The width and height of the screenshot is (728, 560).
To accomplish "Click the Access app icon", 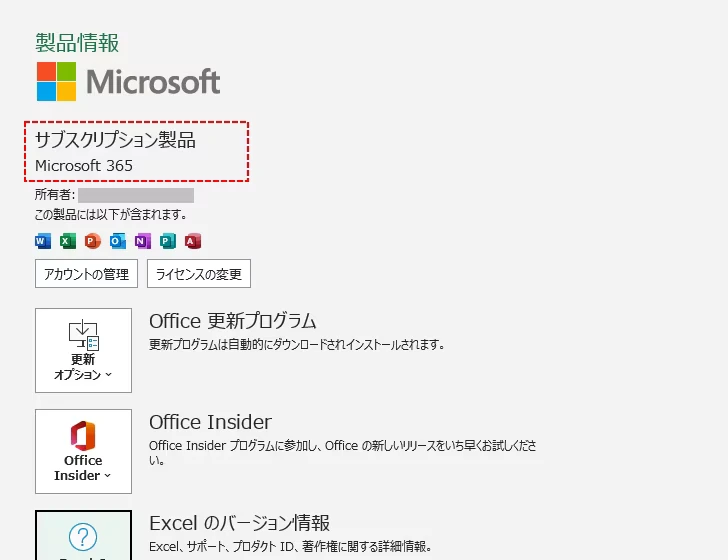I will pos(193,241).
